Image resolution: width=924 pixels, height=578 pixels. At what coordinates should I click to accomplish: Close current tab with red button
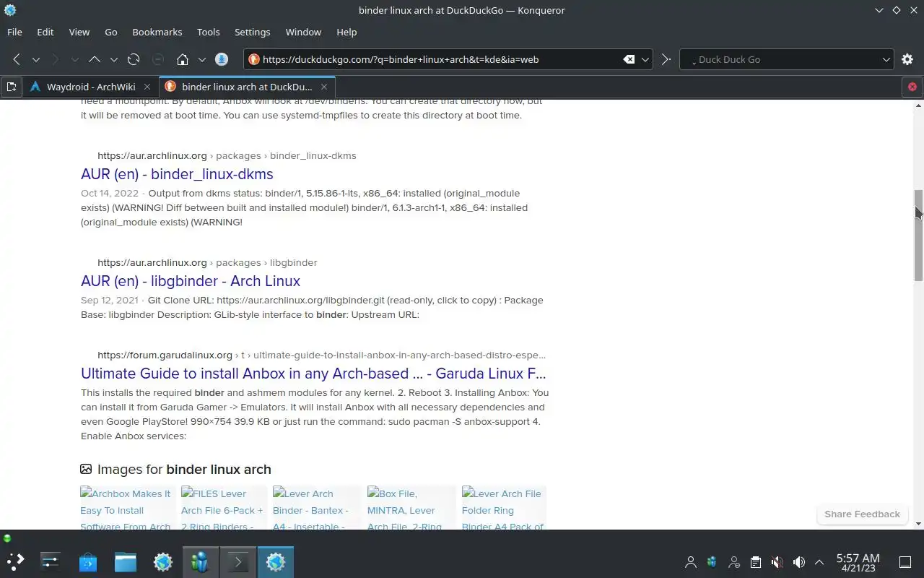pos(912,87)
